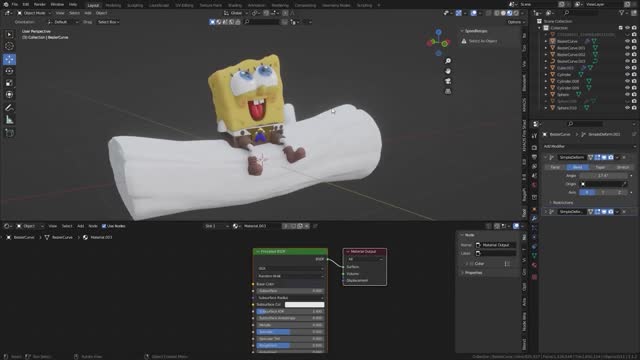Image resolution: width=640 pixels, height=360 pixels.
Task: Switch perspective/orthographic grid icon
Action: pyautogui.click(x=448, y=91)
